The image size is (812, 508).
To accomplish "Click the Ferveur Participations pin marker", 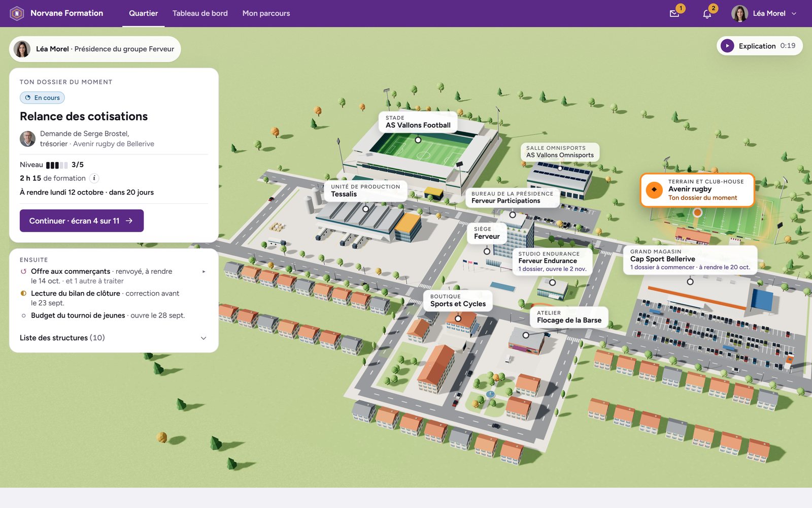I will coord(513,215).
